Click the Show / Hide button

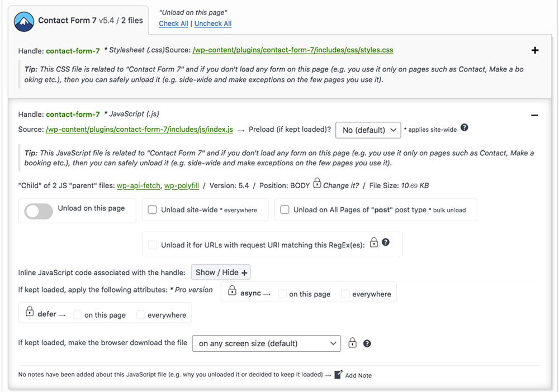221,273
